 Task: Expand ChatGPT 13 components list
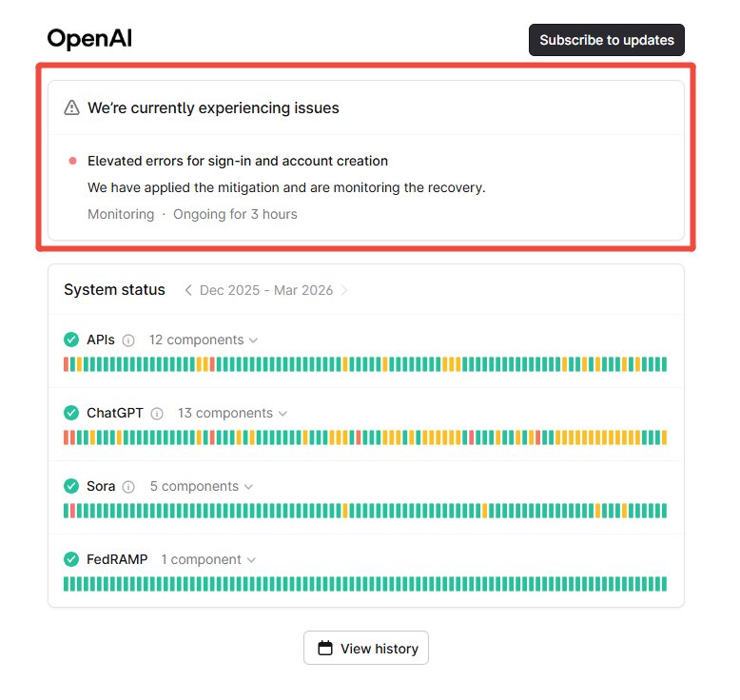pyautogui.click(x=232, y=414)
